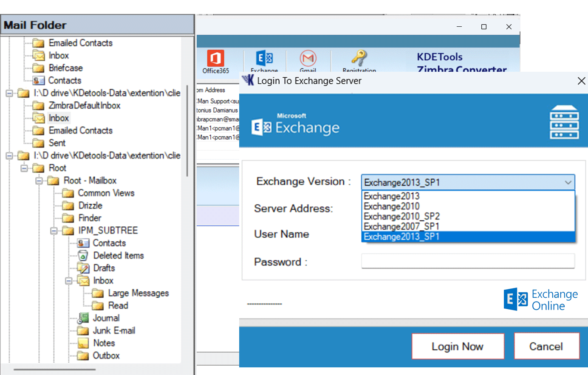588x375 pixels.
Task: Choose Exchange2007_SP1 from the version list
Action: pos(401,226)
